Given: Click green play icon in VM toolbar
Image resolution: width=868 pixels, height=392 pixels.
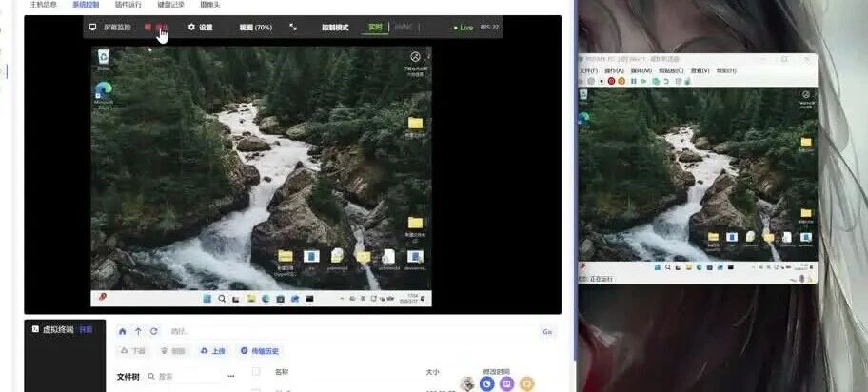Looking at the screenshot, I should click(644, 81).
